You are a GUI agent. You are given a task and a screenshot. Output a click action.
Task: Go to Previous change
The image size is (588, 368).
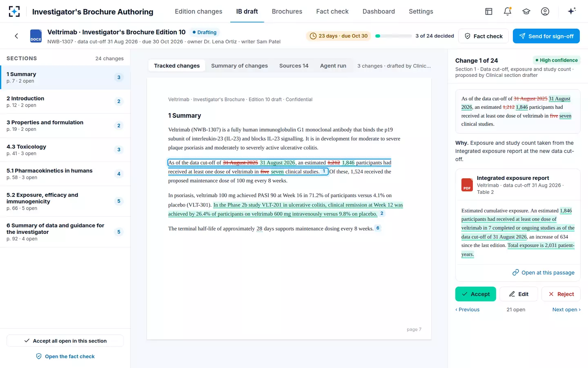[468, 310]
